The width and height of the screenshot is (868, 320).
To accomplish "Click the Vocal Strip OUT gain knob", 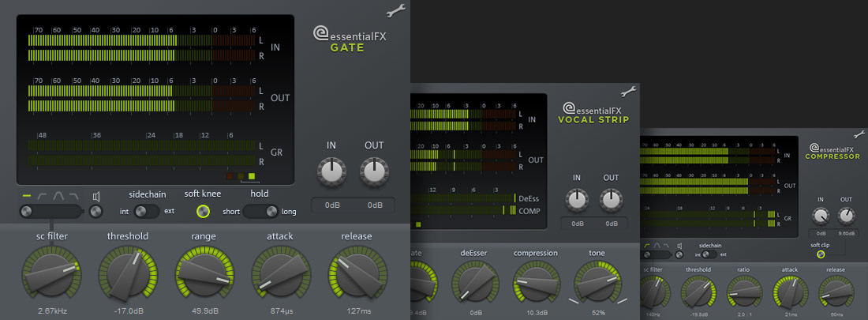I will (611, 200).
